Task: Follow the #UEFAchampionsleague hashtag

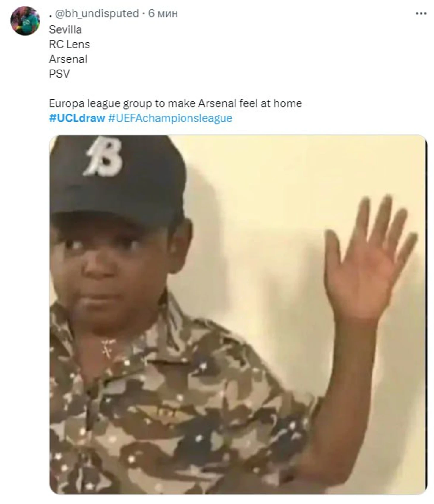Action: pos(170,118)
